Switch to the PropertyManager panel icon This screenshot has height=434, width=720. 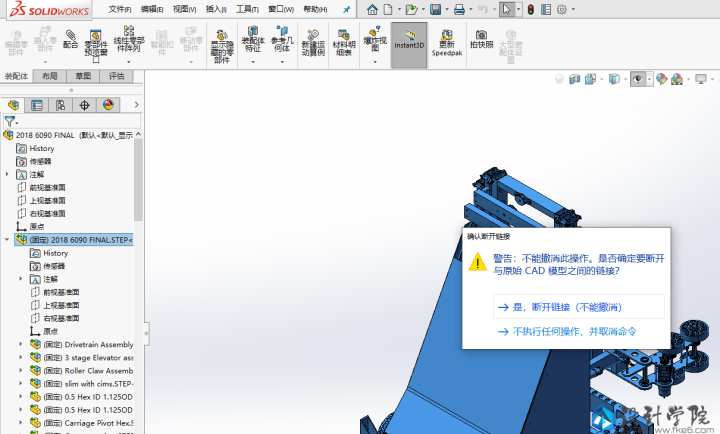click(x=37, y=104)
